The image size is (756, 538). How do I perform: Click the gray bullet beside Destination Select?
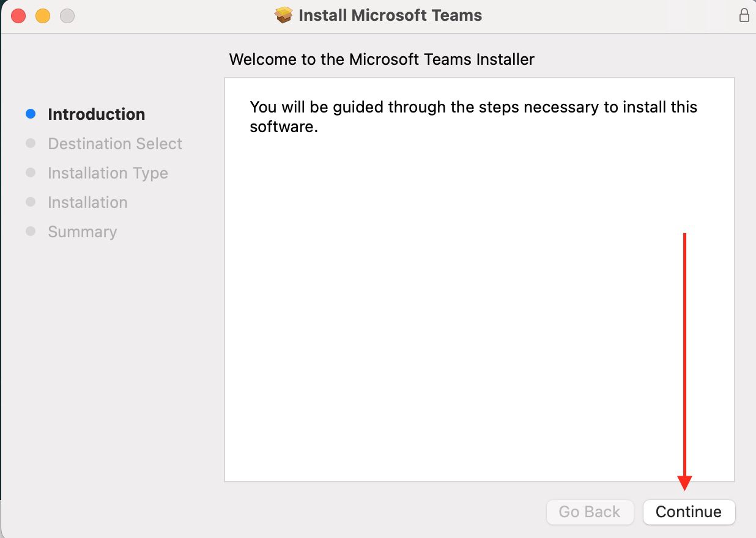pos(31,143)
